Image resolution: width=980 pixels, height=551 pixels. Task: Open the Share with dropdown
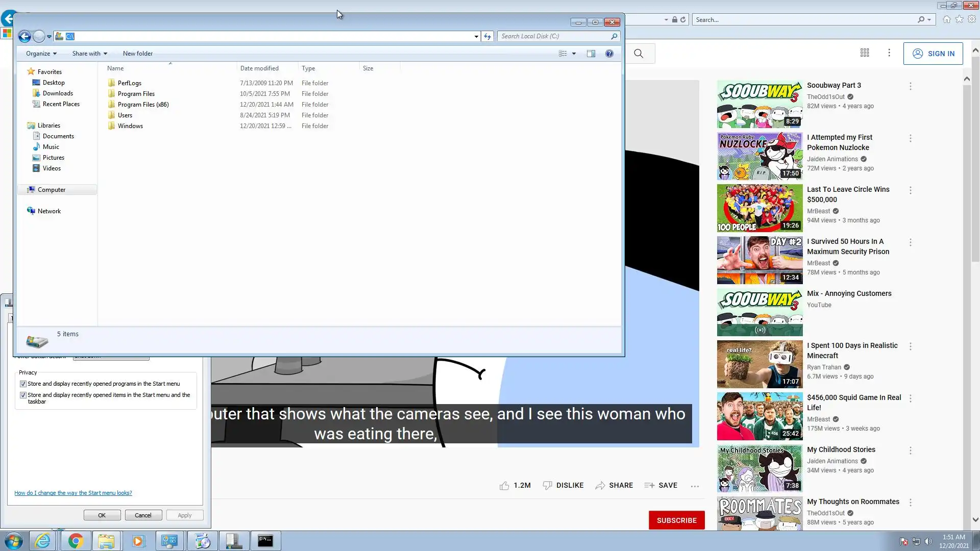[x=89, y=54]
